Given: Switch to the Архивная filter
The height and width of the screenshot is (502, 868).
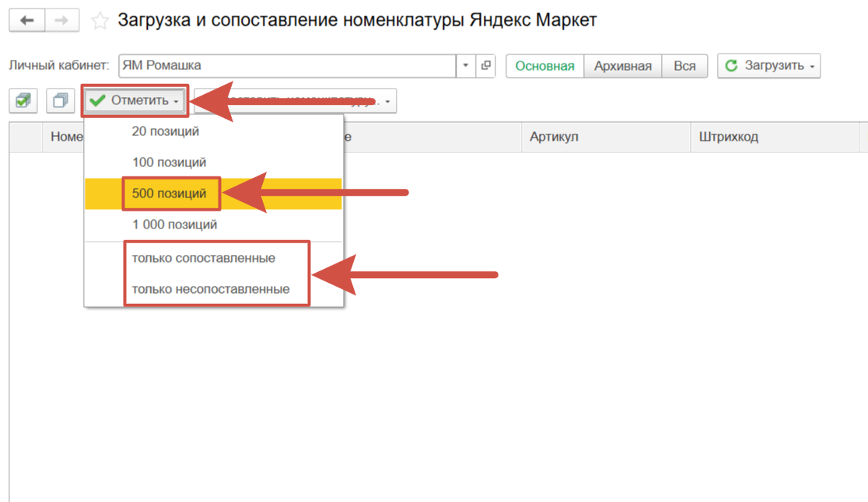Looking at the screenshot, I should 622,66.
